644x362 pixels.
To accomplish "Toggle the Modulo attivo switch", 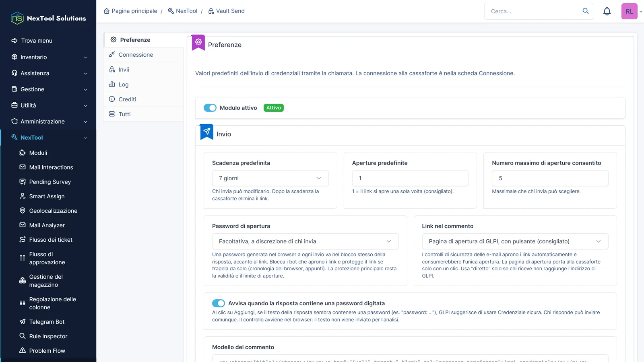I will coord(210,108).
